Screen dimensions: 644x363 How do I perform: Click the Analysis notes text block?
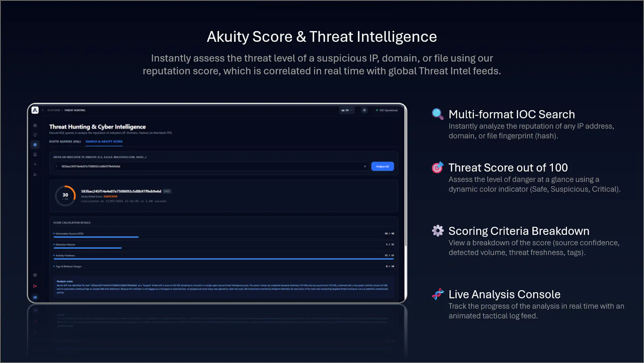(223, 287)
